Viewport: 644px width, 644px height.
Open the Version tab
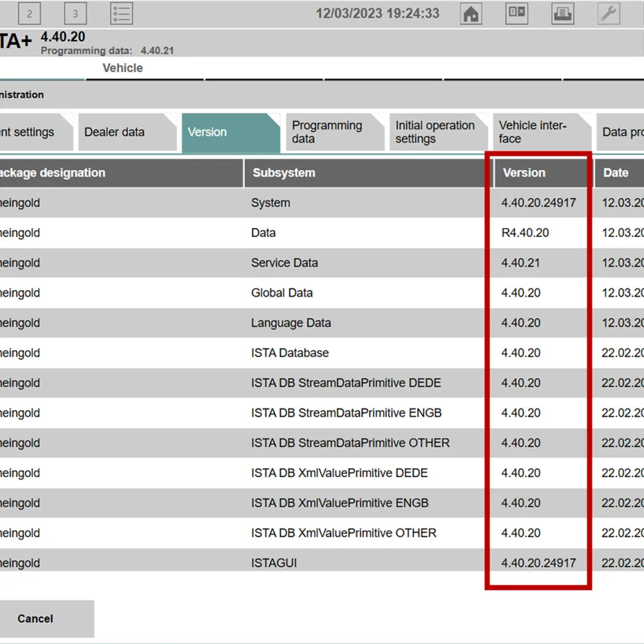pos(207,132)
